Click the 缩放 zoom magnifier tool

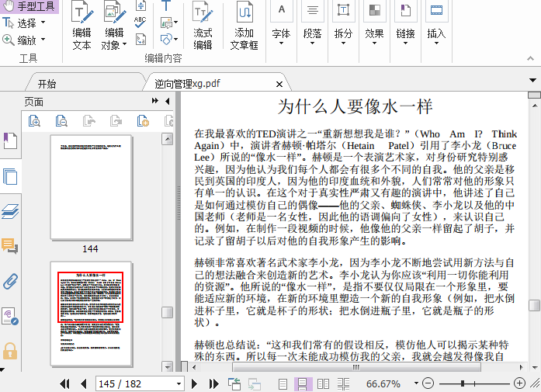pos(19,40)
